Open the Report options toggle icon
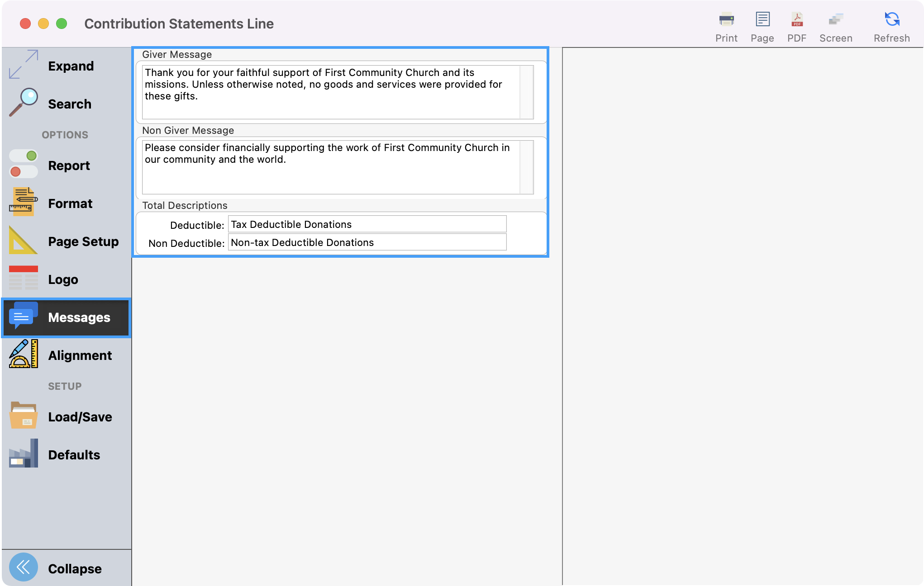This screenshot has width=924, height=586. 24,164
